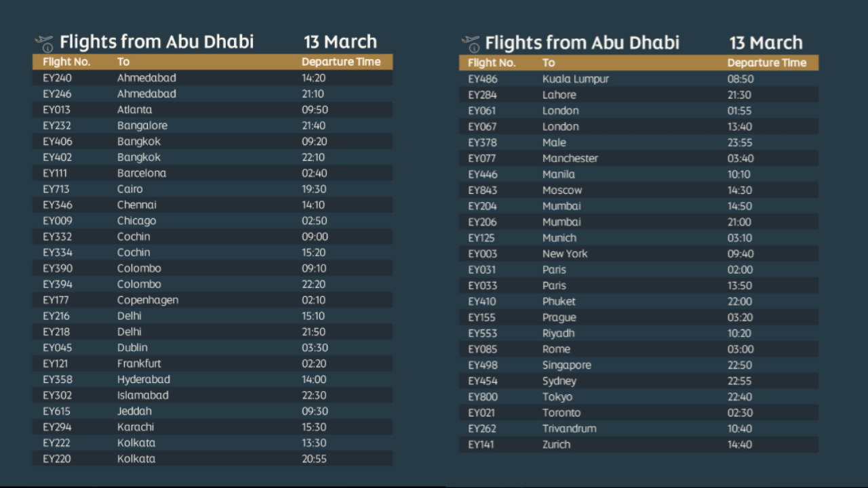
Task: Click the 22:30 Islamabad departure time
Action: point(314,395)
